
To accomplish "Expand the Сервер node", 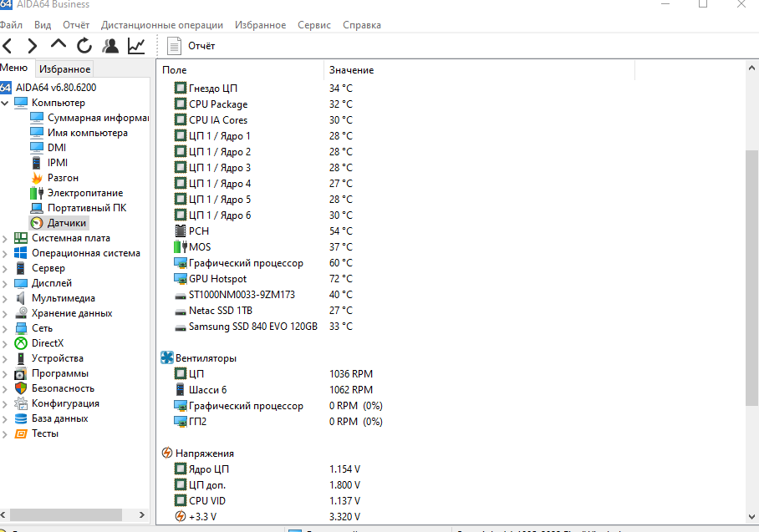I will coord(5,268).
